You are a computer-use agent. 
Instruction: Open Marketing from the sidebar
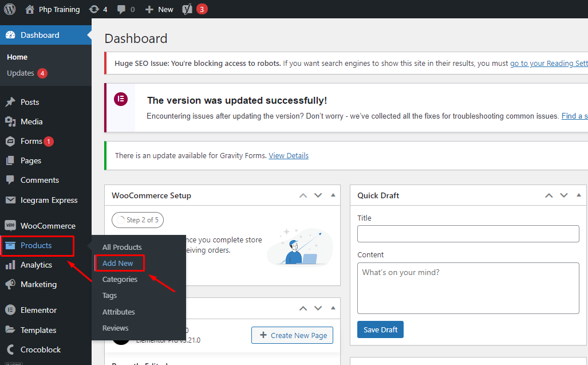[38, 284]
